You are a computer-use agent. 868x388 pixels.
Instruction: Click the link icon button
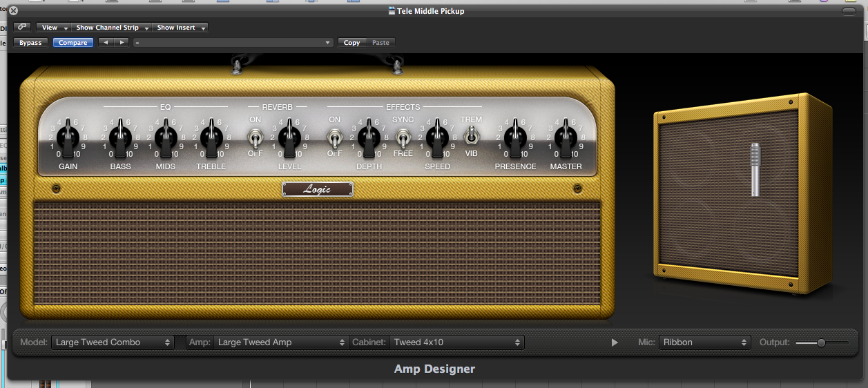tap(23, 27)
